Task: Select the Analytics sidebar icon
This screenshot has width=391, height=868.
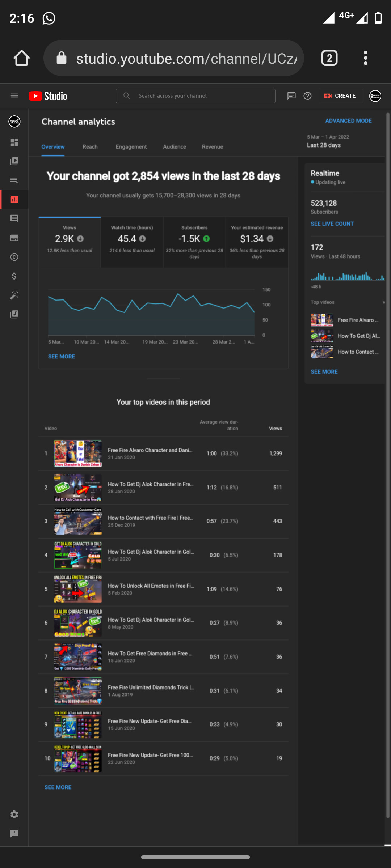Action: pos(14,200)
